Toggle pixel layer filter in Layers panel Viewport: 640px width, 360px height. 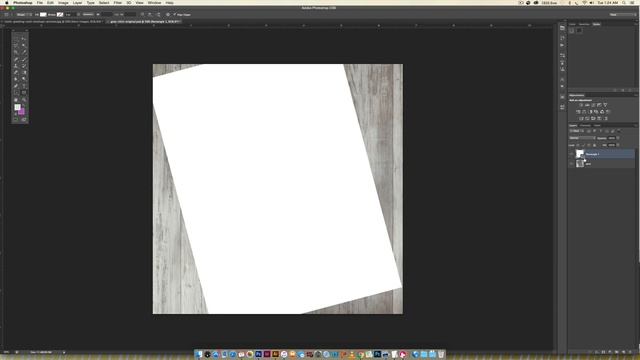(589, 131)
